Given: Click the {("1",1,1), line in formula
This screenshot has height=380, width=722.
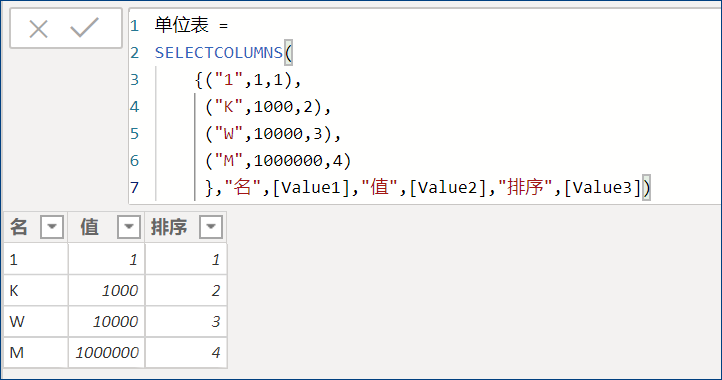Looking at the screenshot, I should click(x=248, y=80).
